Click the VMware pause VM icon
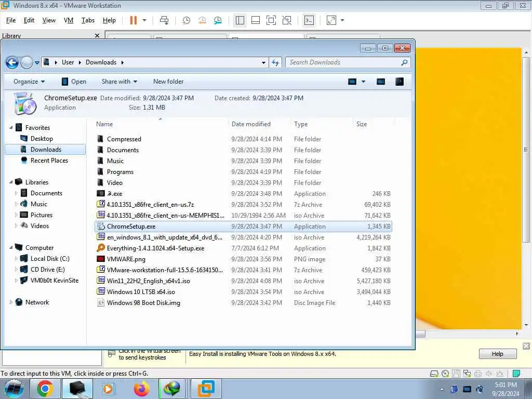 (134, 20)
